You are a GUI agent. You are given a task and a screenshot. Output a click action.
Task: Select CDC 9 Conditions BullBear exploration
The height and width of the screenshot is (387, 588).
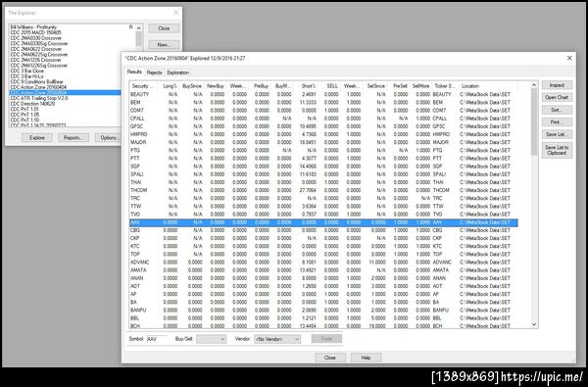[37, 81]
